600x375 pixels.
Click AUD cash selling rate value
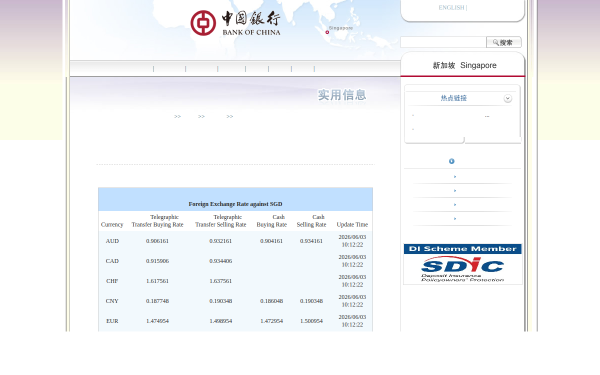click(311, 241)
